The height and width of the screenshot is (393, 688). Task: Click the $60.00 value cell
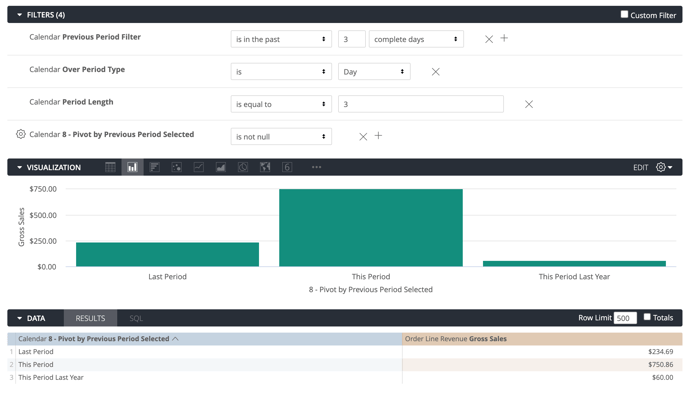542,377
